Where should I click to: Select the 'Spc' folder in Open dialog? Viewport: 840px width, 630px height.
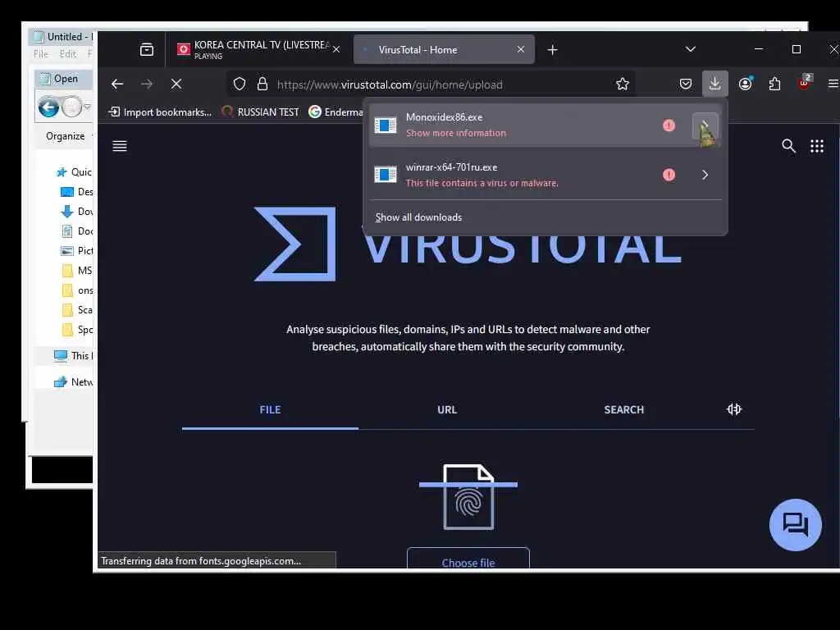coord(76,330)
